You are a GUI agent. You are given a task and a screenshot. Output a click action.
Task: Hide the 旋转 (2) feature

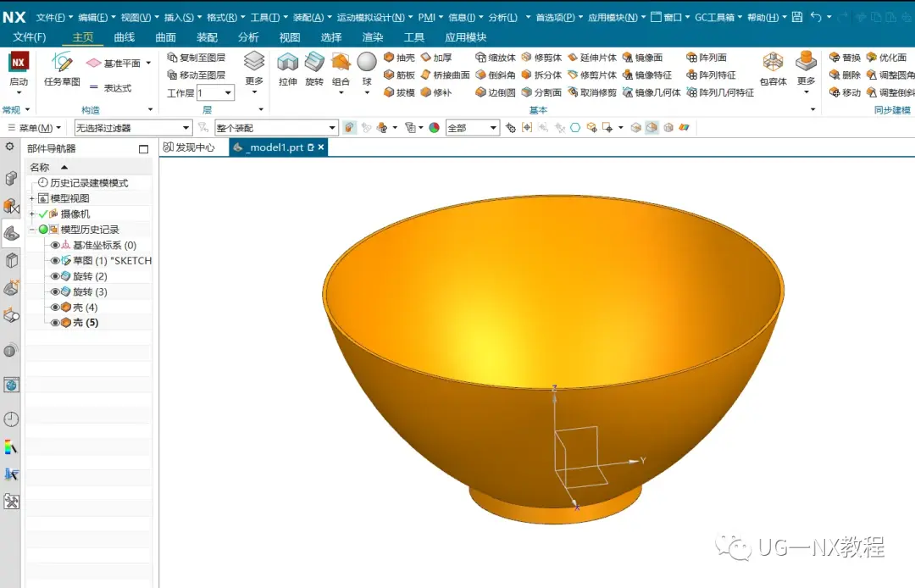coord(55,276)
